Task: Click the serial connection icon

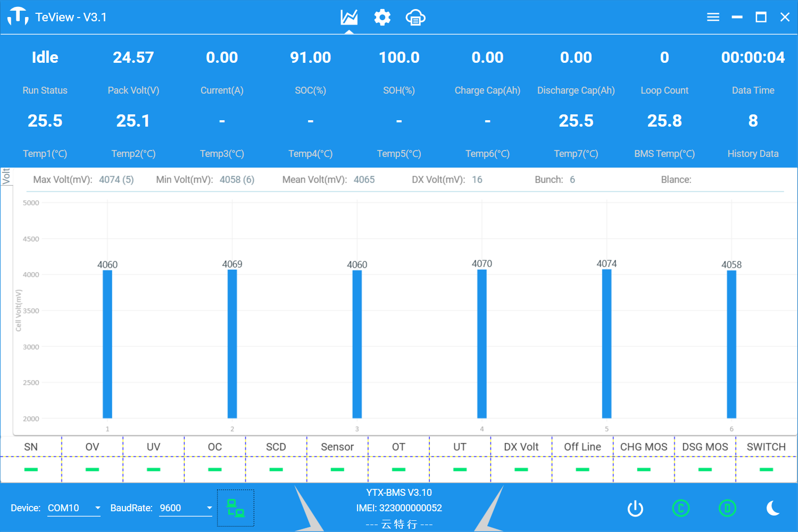Action: pyautogui.click(x=236, y=508)
